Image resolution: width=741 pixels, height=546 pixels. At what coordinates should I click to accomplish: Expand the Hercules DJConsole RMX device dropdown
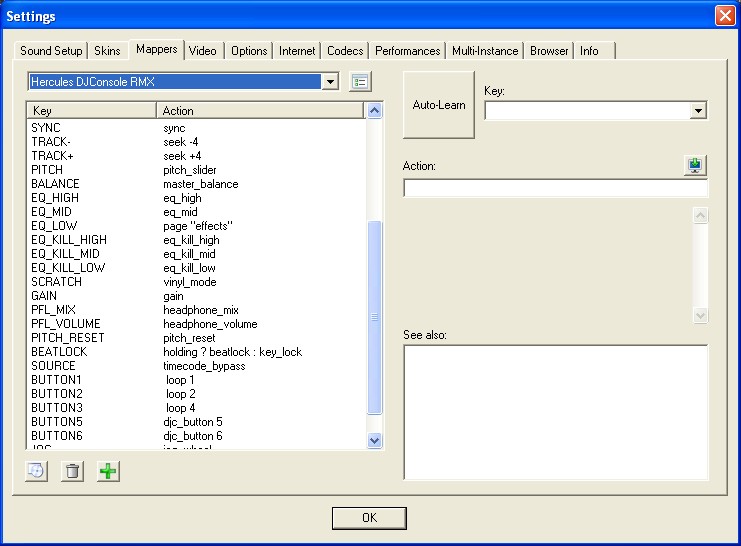pos(331,81)
